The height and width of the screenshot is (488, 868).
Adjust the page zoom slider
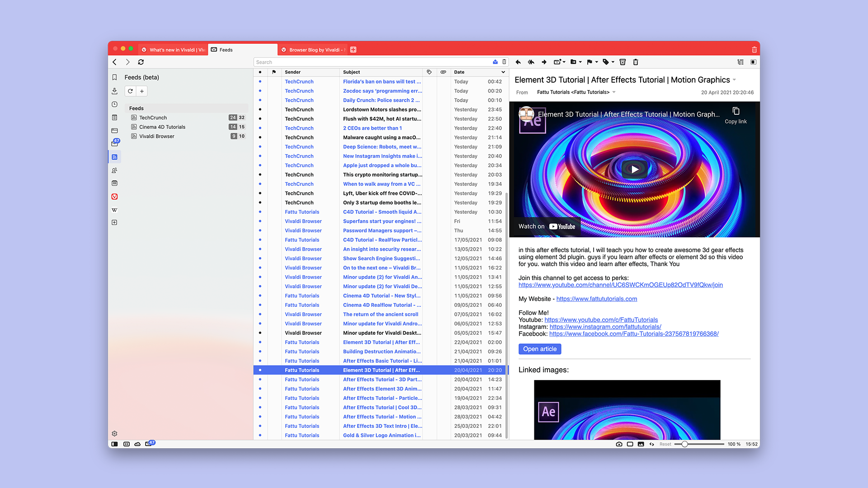pos(699,444)
